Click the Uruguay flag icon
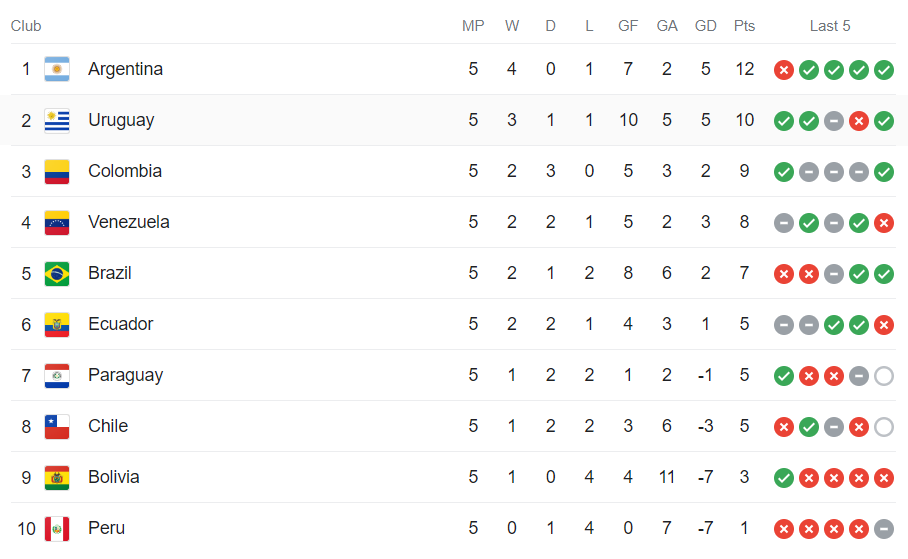Viewport: 908px width, 559px height. 57,120
